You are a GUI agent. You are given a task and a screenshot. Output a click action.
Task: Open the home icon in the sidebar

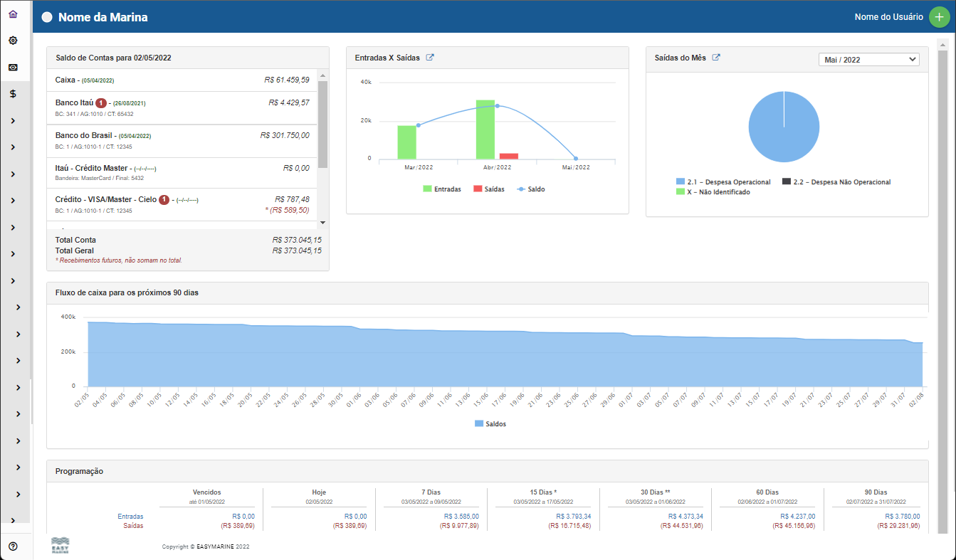click(x=13, y=14)
